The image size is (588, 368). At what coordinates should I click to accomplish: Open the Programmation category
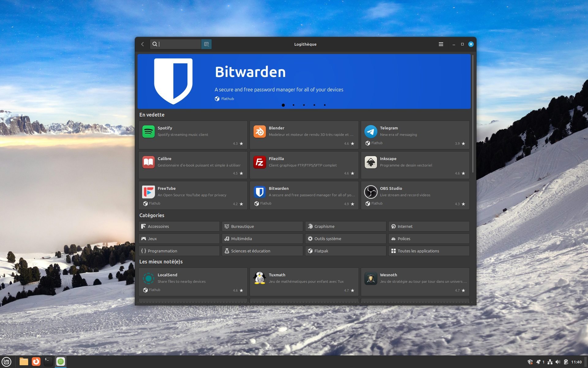[179, 251]
